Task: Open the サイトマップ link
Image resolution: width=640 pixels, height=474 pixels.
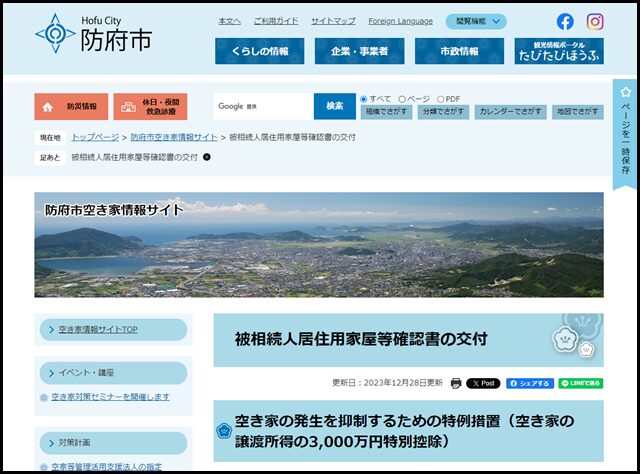Action: [333, 21]
